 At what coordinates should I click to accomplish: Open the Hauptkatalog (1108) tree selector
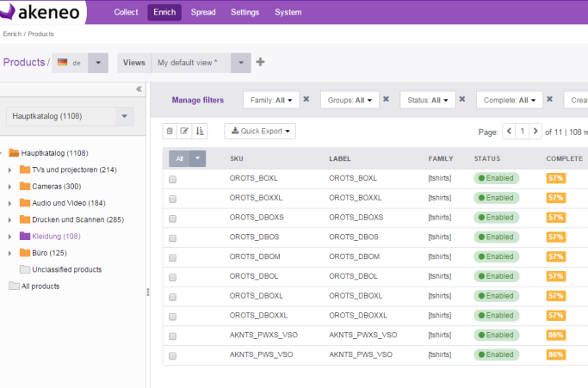click(x=70, y=116)
